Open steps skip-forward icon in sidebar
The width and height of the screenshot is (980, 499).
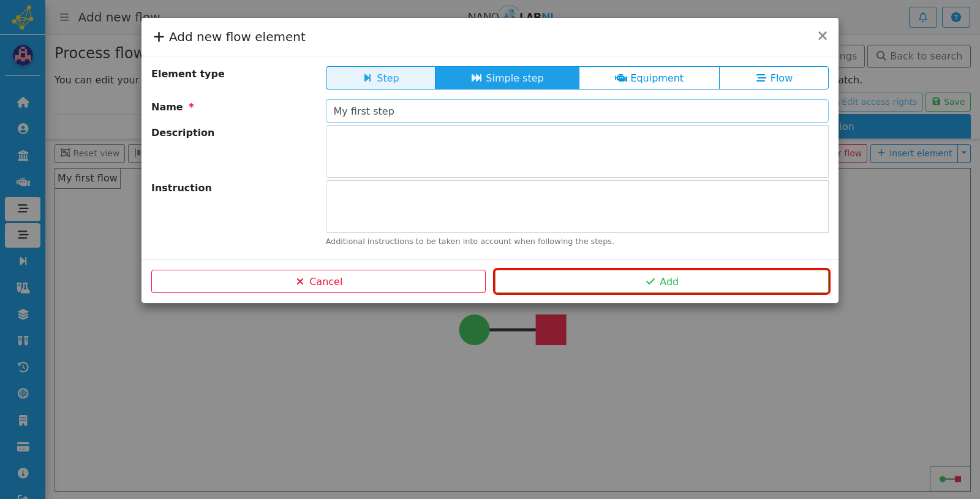(23, 261)
